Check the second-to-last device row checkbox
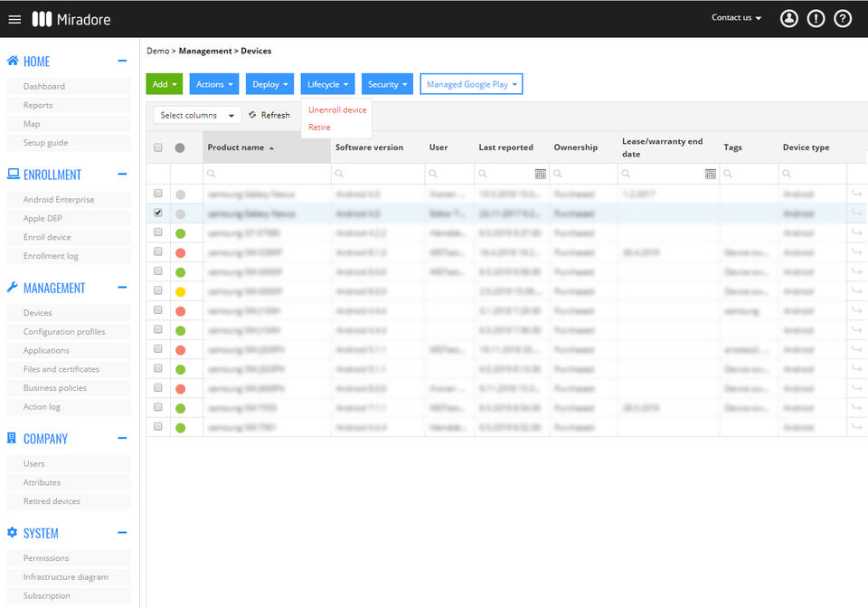This screenshot has height=608, width=868. point(158,407)
